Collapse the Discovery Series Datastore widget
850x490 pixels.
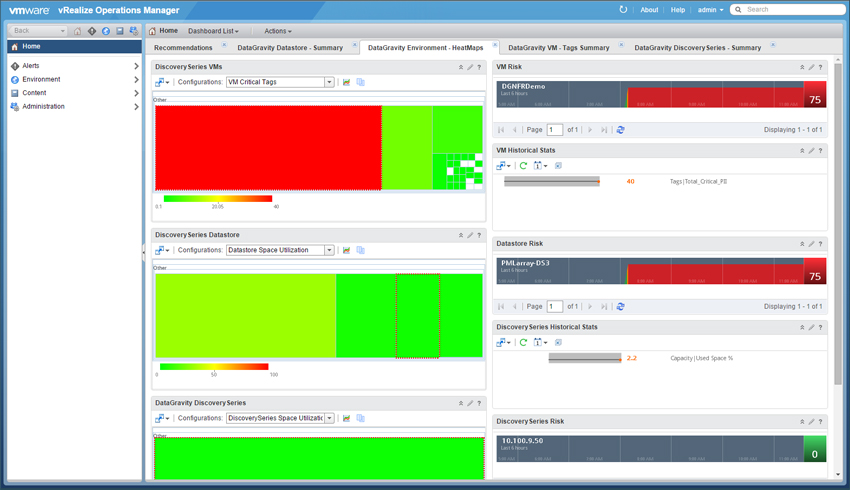pyautogui.click(x=461, y=235)
